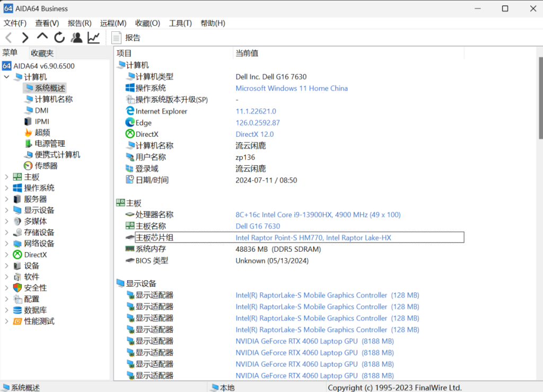Click the 服务器 server icon in tree
Image resolution: width=543 pixels, height=392 pixels.
17,199
